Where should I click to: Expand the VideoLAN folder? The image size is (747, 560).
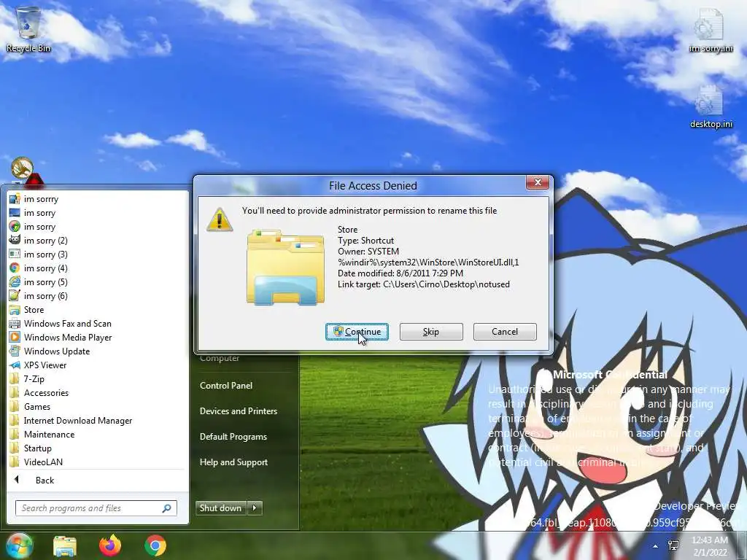coord(36,462)
